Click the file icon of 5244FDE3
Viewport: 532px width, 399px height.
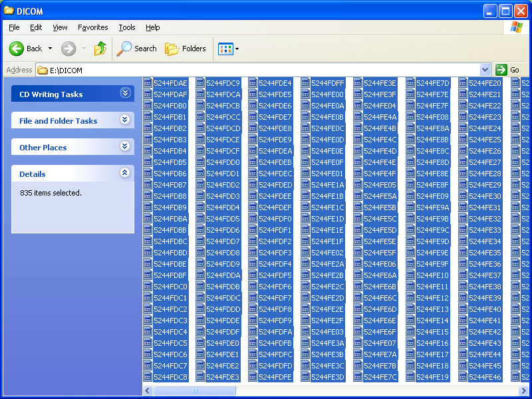[200, 377]
